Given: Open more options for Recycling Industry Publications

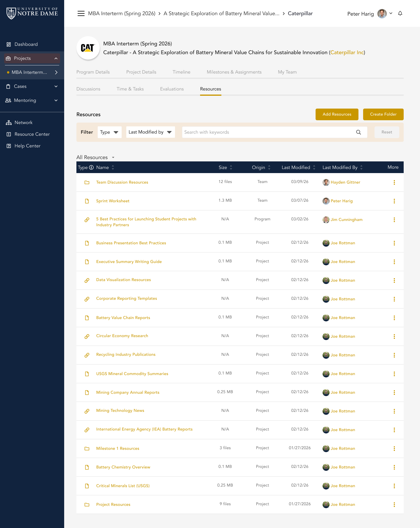Looking at the screenshot, I should click(394, 355).
